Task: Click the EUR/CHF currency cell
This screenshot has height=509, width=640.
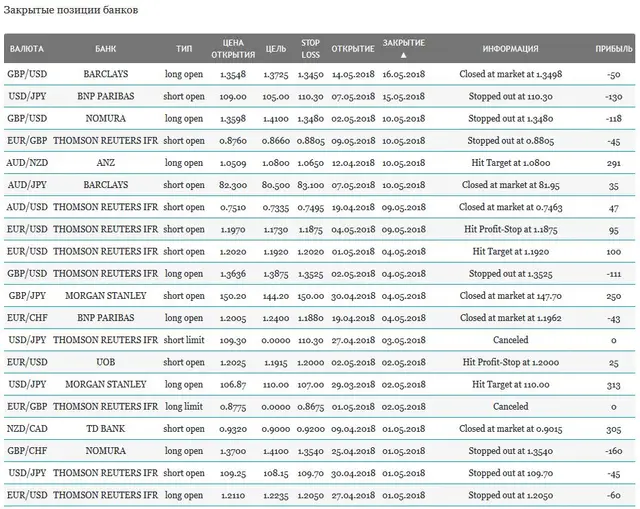Action: 27,318
